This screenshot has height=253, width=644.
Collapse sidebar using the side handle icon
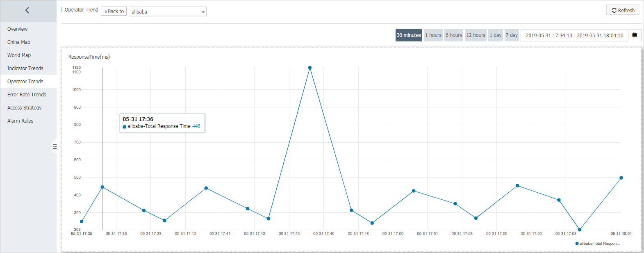(x=55, y=146)
